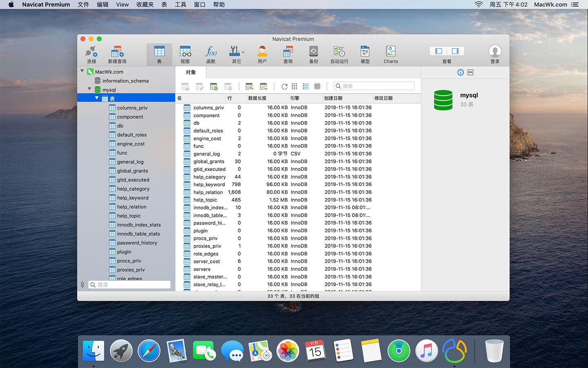Click the sidebar search field
Screen dimensions: 588x368
[x=129, y=285]
